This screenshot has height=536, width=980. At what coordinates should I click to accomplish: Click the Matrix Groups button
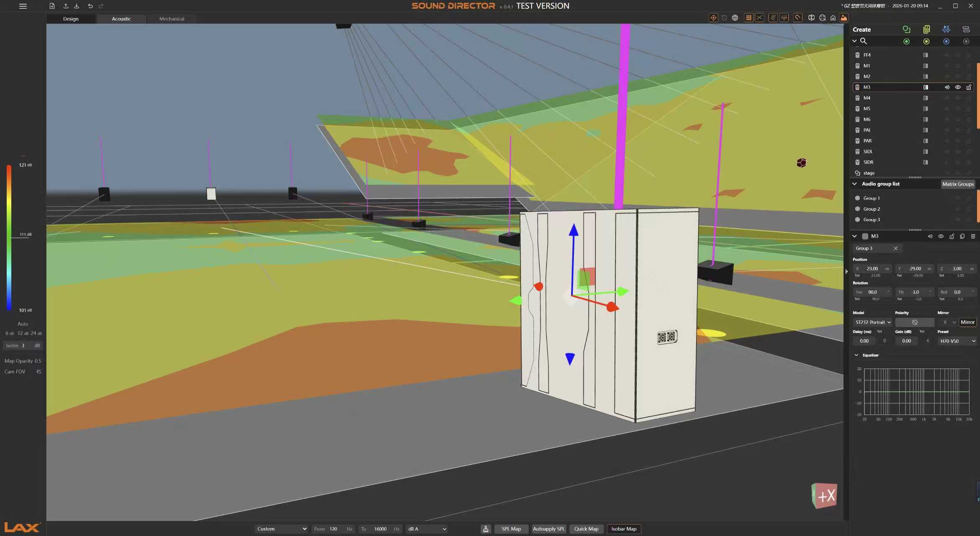(958, 184)
